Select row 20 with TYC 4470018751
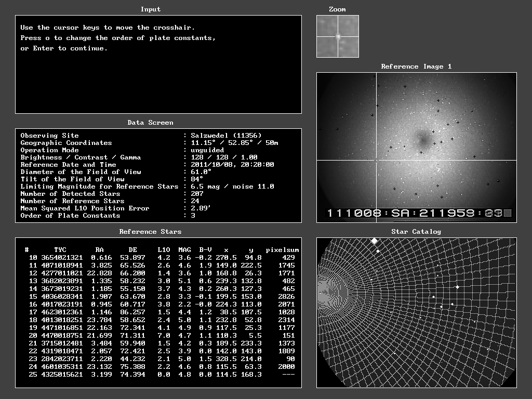 tap(158, 336)
